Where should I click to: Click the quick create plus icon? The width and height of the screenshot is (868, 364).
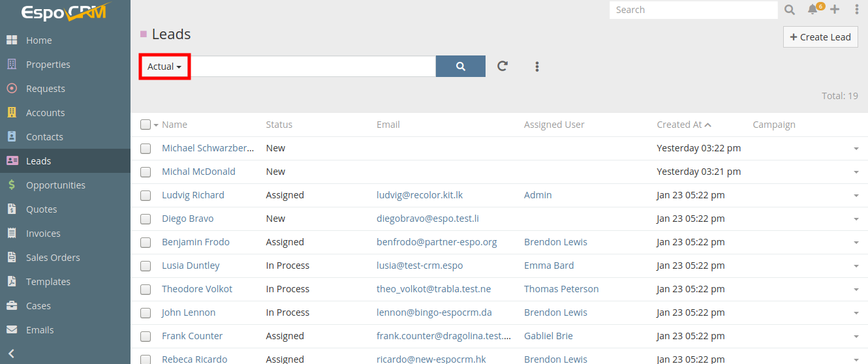pos(835,10)
